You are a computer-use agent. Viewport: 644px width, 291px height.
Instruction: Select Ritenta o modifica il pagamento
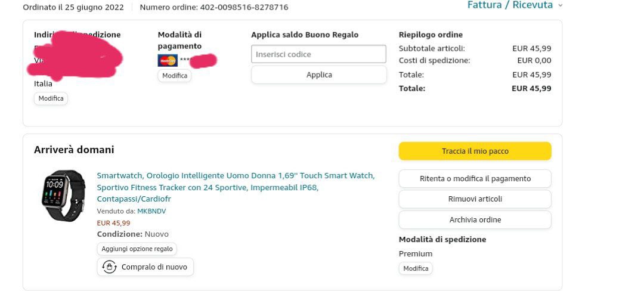coord(475,178)
